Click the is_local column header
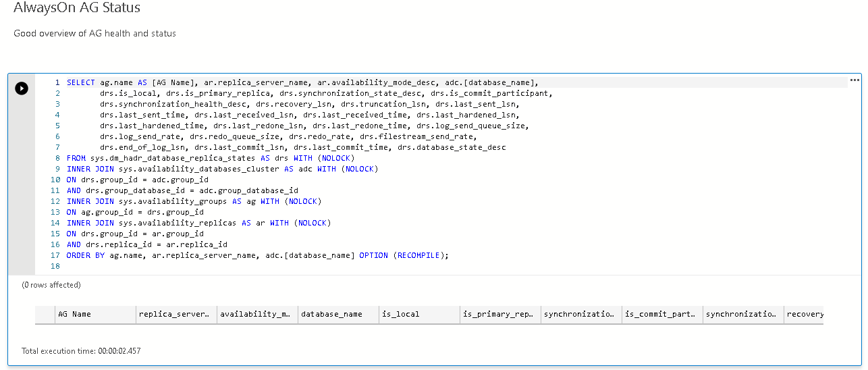 [419, 314]
